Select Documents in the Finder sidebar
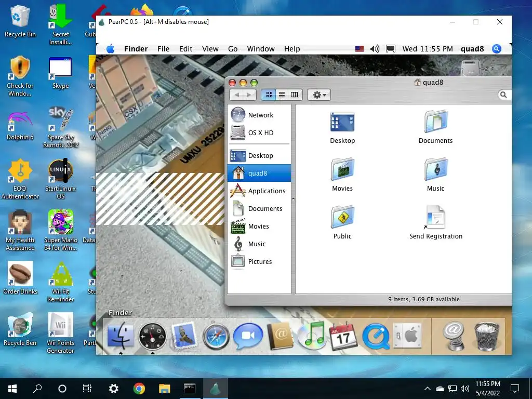 259,209
